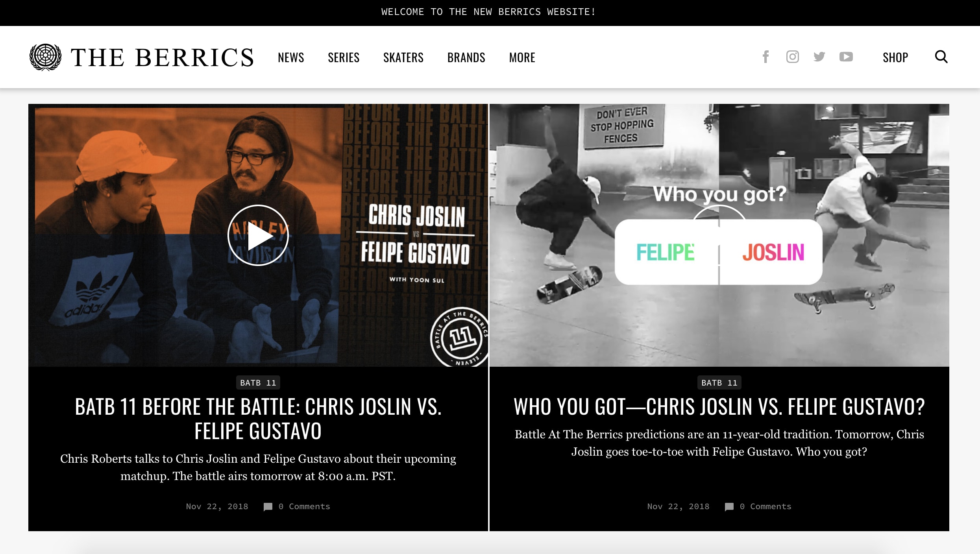Open the Who you got skaters thumbnail
This screenshot has height=554, width=980.
click(719, 235)
